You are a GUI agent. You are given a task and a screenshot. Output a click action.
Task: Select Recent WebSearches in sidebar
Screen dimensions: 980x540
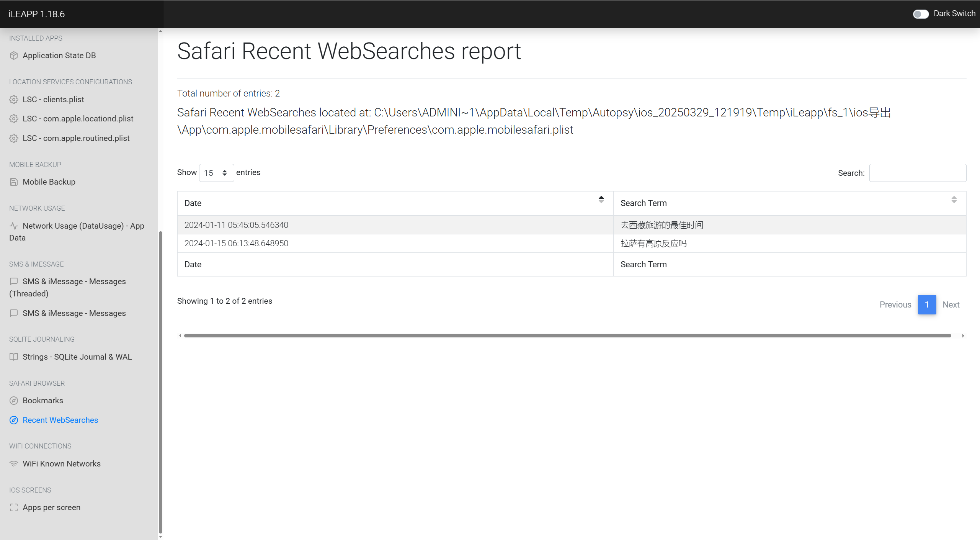point(60,420)
